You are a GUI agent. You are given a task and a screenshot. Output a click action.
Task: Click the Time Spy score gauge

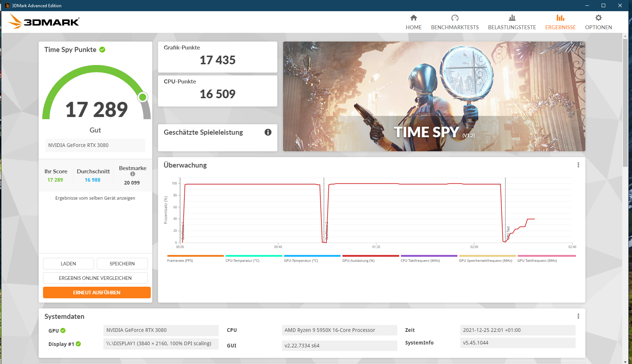pyautogui.click(x=97, y=93)
